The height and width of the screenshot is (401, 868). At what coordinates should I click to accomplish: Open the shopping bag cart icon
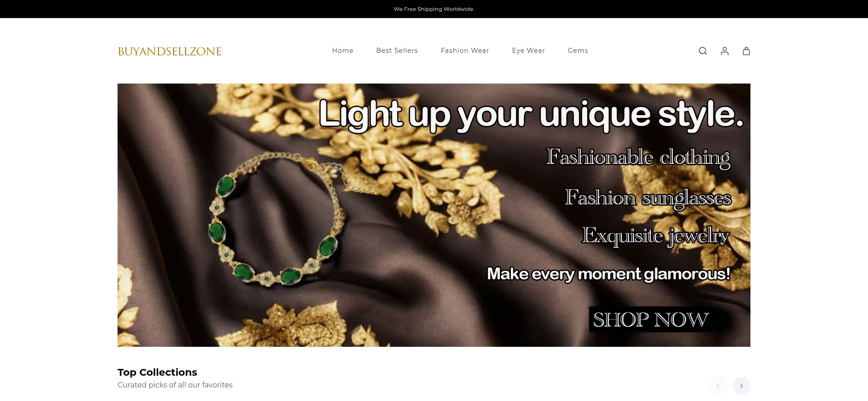(x=746, y=51)
